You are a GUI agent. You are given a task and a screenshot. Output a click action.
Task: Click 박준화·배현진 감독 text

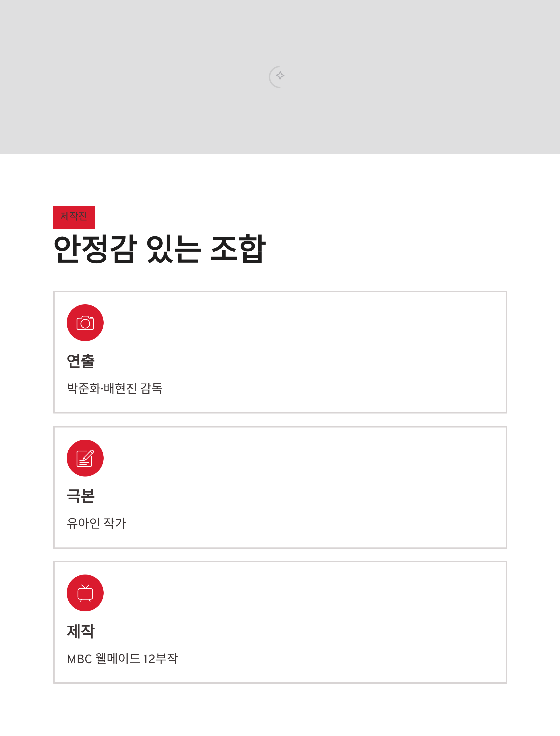pos(115,388)
